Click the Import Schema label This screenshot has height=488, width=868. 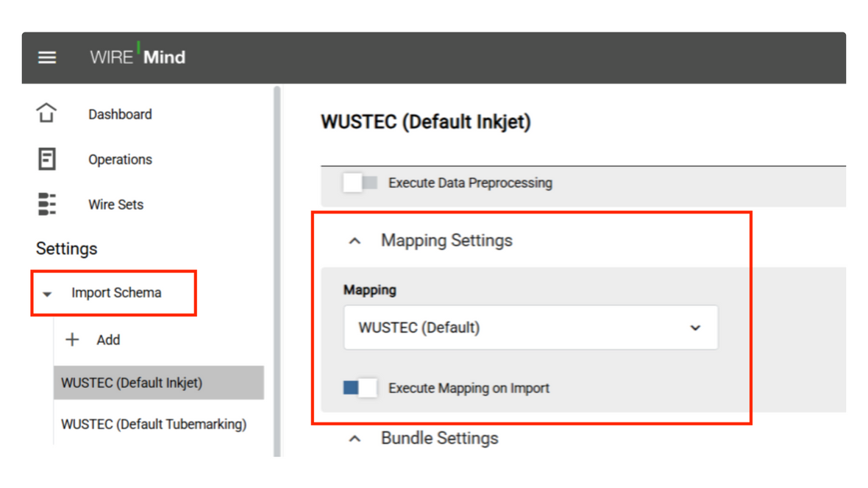(116, 292)
